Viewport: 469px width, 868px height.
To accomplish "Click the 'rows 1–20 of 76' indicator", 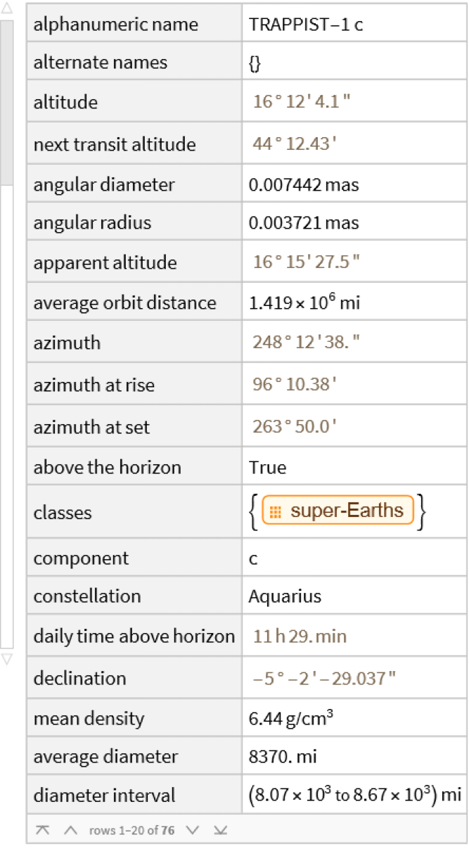I will [x=132, y=830].
